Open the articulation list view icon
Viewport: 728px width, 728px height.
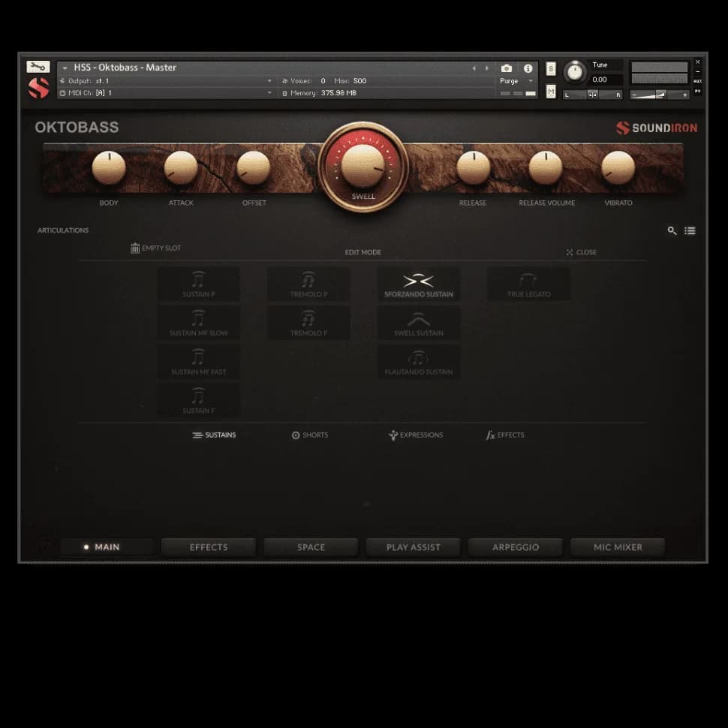[x=690, y=230]
